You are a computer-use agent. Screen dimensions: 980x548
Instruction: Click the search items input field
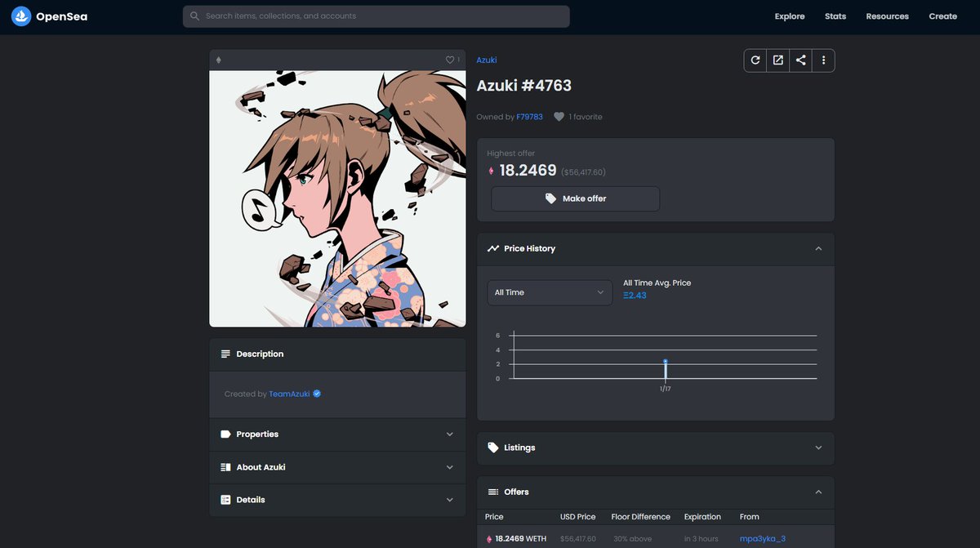[376, 16]
